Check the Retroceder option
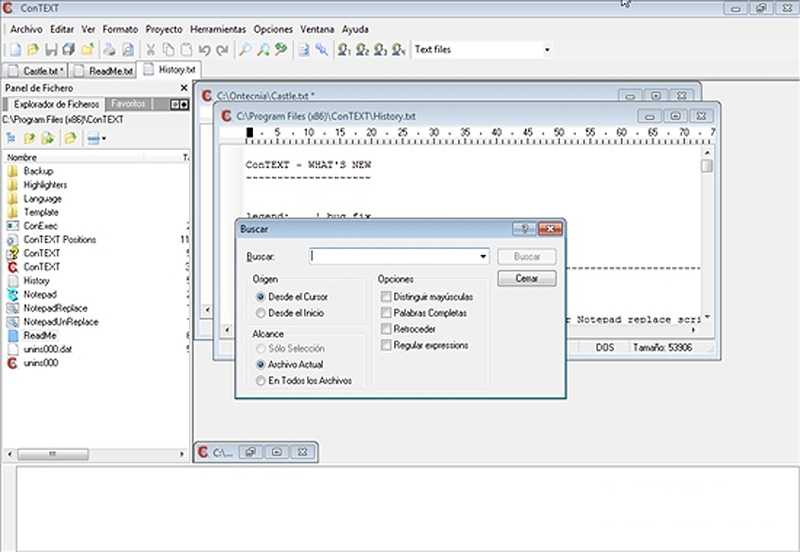800x552 pixels. coord(386,329)
